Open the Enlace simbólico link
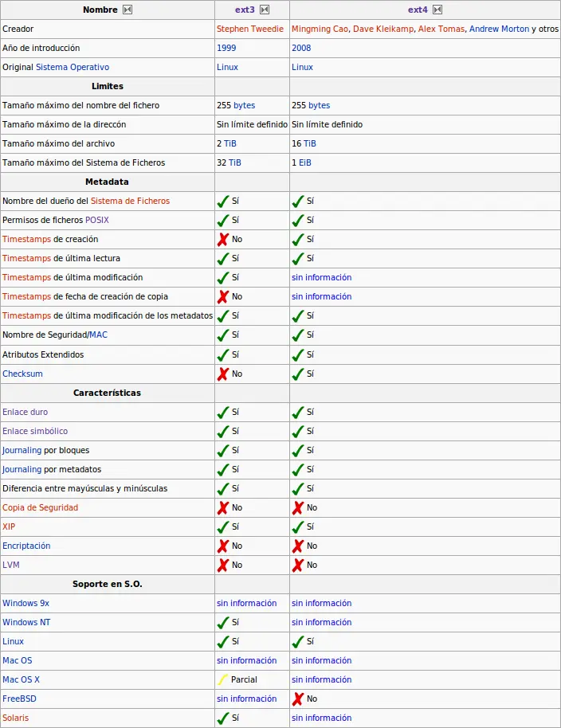Image resolution: width=561 pixels, height=728 pixels. click(x=35, y=431)
